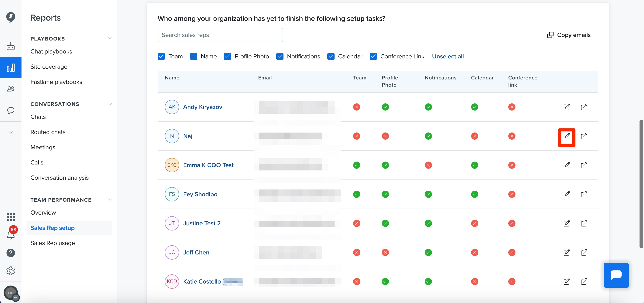This screenshot has height=303, width=644.
Task: Open Andy Kiryazov's external link icon
Action: 584,107
